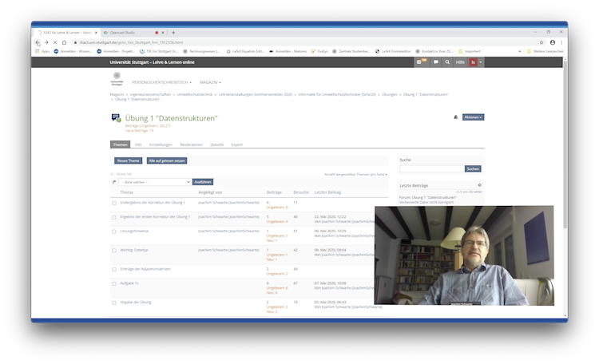Click Ingenieurwissenschaften breadcrumb link

click(150, 94)
